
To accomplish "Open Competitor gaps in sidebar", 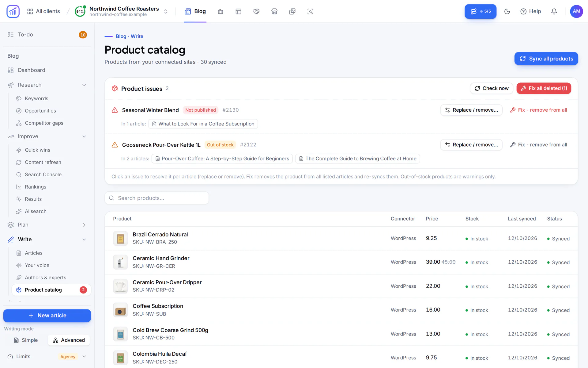I will [x=51, y=123].
